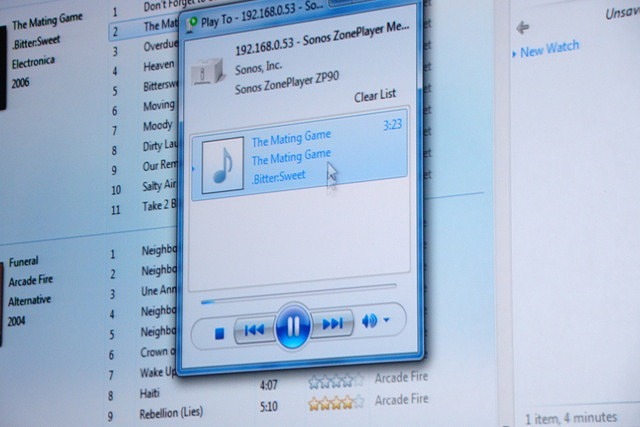640x427 pixels.
Task: Click Sonos ZonePlayer ZP90 model text
Action: 287,84
